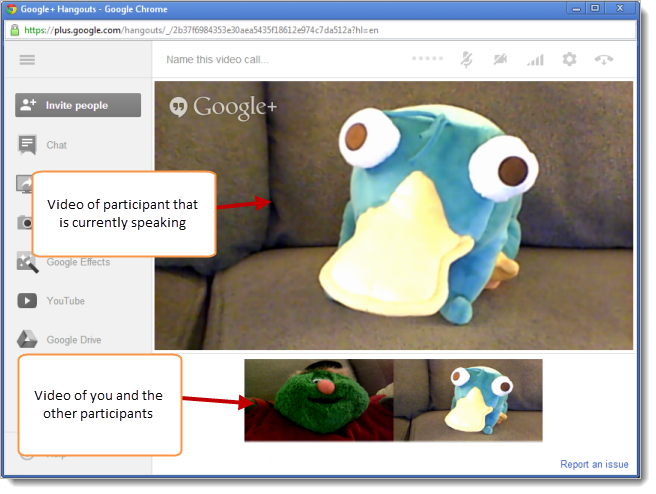This screenshot has height=494, width=656.
Task: Click the URL address bar
Action: pyautogui.click(x=320, y=30)
